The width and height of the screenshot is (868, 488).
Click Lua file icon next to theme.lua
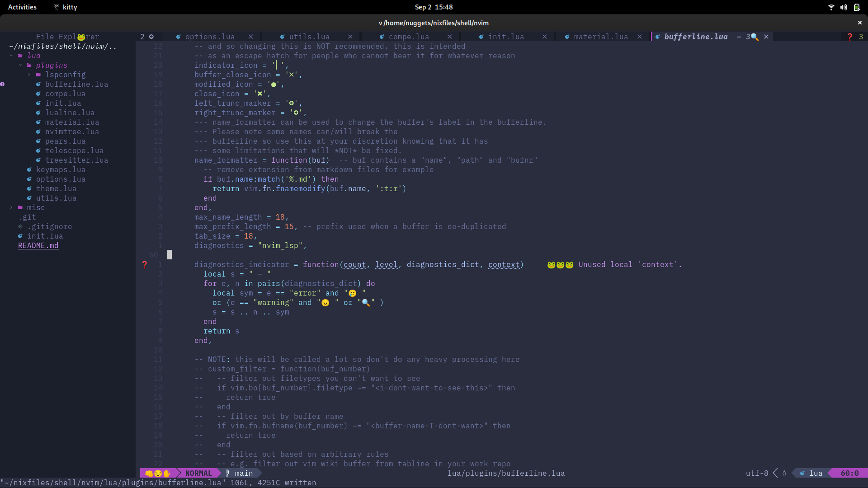pos(29,188)
